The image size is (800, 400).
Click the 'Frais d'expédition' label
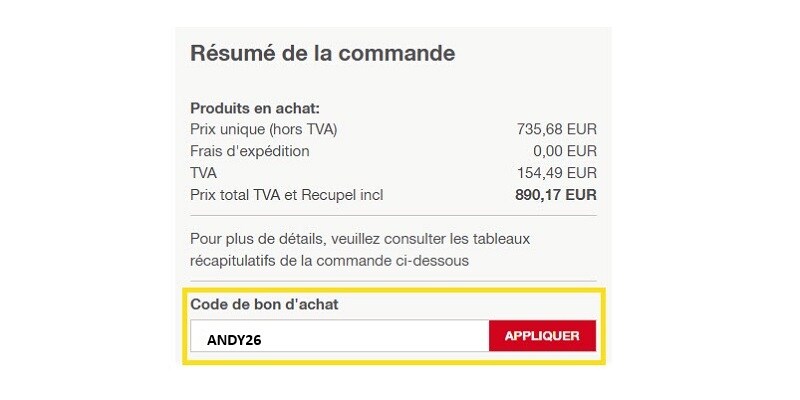pos(250,151)
